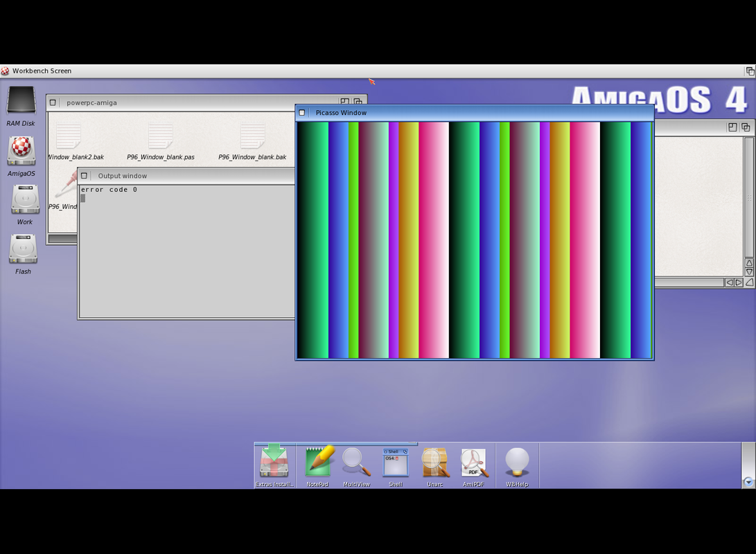Select the Work hard drive icon
This screenshot has width=756, height=554.
[x=25, y=200]
